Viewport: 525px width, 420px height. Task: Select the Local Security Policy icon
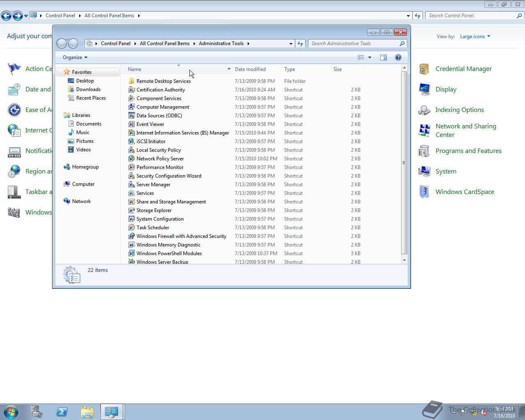pos(131,150)
